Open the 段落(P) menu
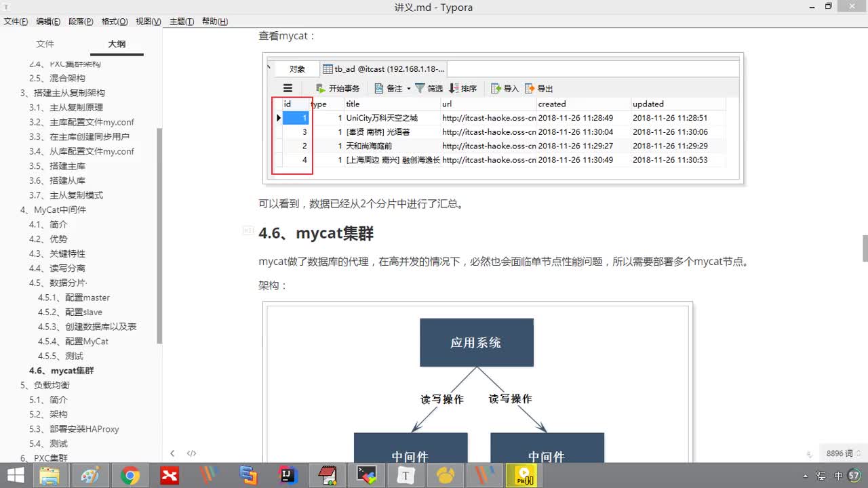The height and width of the screenshot is (488, 868). tap(81, 22)
